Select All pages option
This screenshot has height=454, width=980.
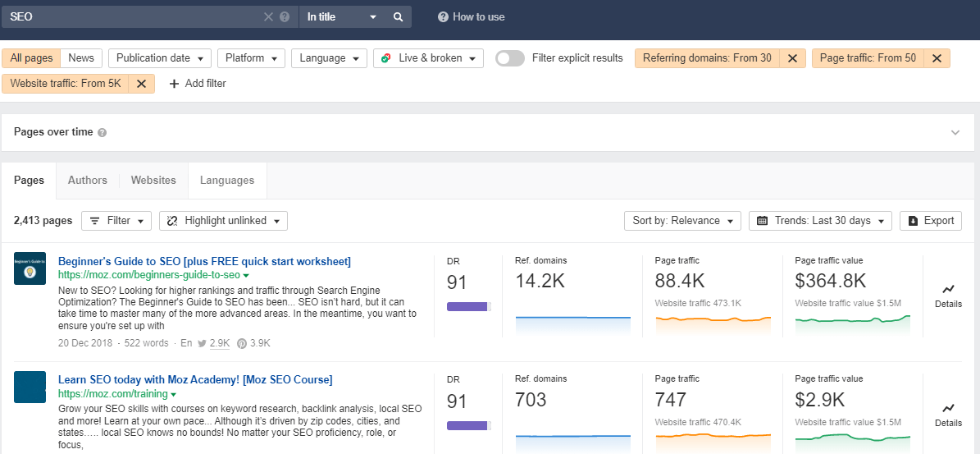click(31, 58)
